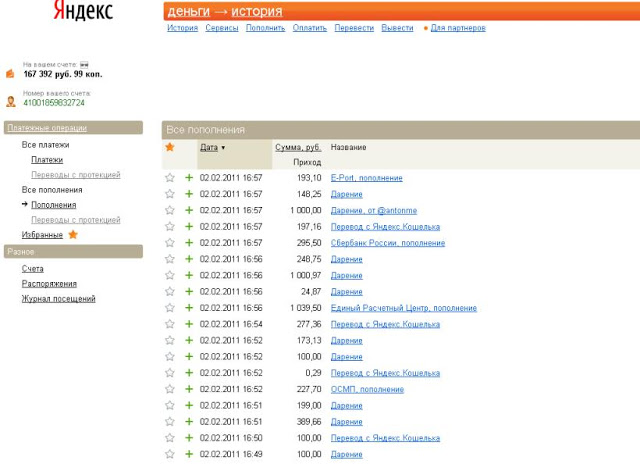Screen dimensions: 640x464
Task: Open the Пополнить tab
Action: [265, 28]
